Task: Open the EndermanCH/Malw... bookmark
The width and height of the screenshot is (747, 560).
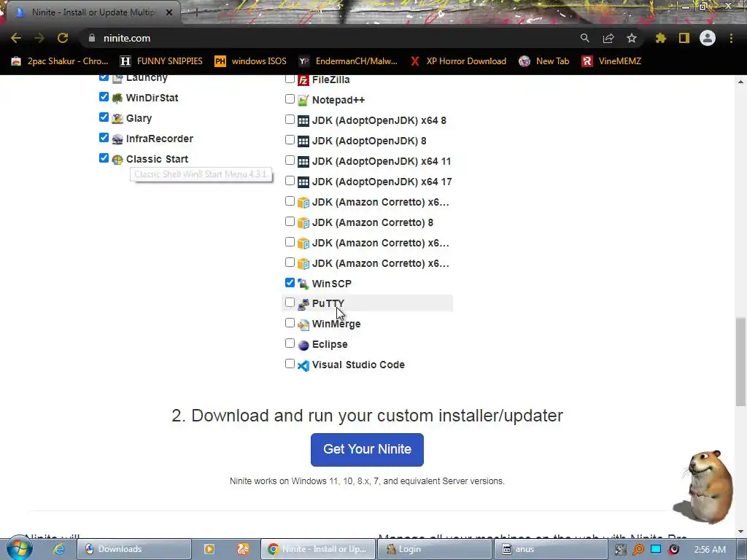Action: pyautogui.click(x=348, y=61)
